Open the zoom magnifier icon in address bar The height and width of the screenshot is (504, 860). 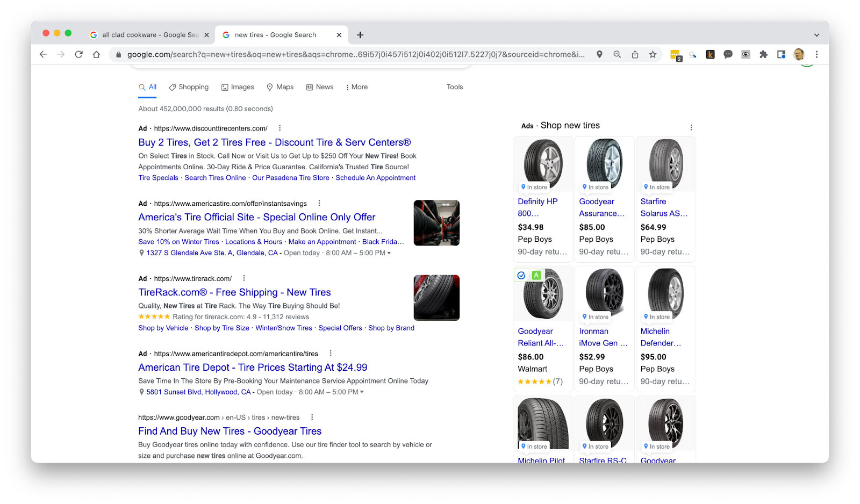(617, 54)
